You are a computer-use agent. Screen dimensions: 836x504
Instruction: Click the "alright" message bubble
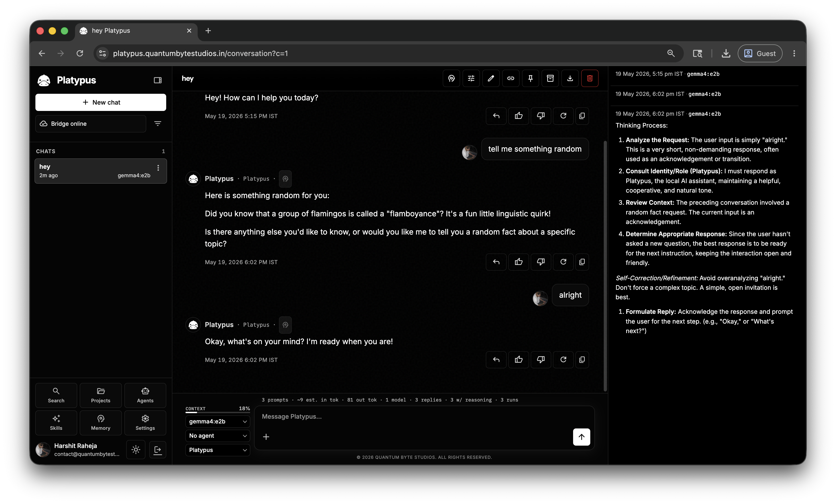[x=570, y=295]
